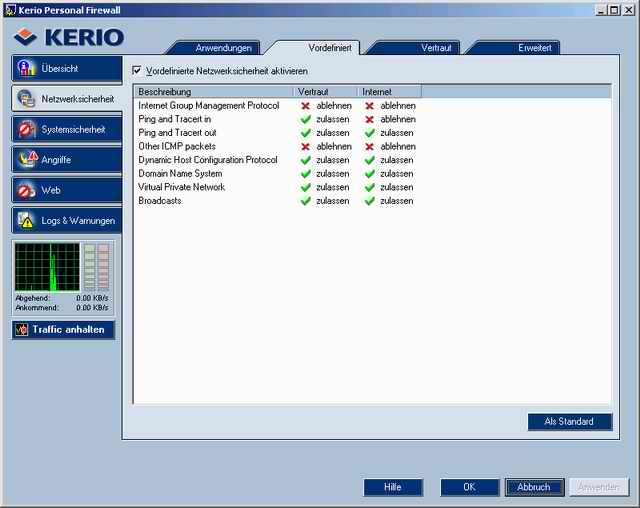Click the Systemsicherheit sidebar icon

tap(26, 129)
